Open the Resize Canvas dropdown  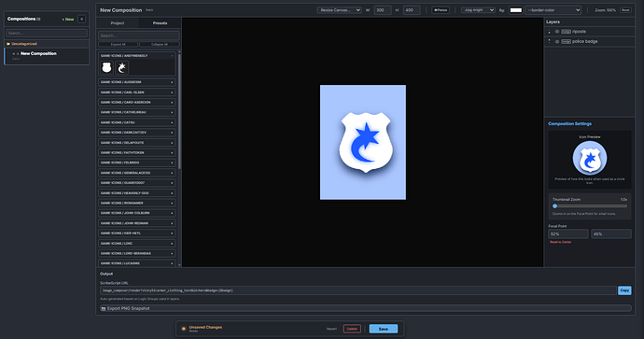(339, 10)
